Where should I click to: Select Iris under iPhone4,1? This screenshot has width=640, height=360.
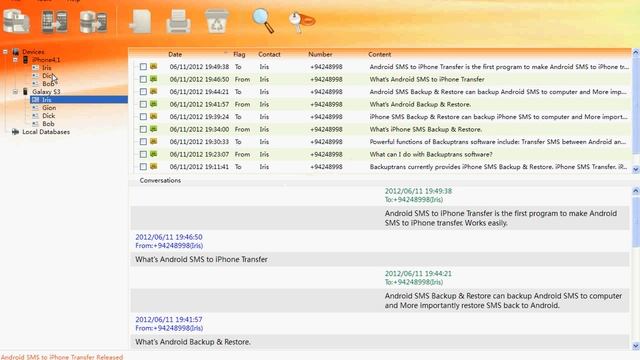(47, 68)
